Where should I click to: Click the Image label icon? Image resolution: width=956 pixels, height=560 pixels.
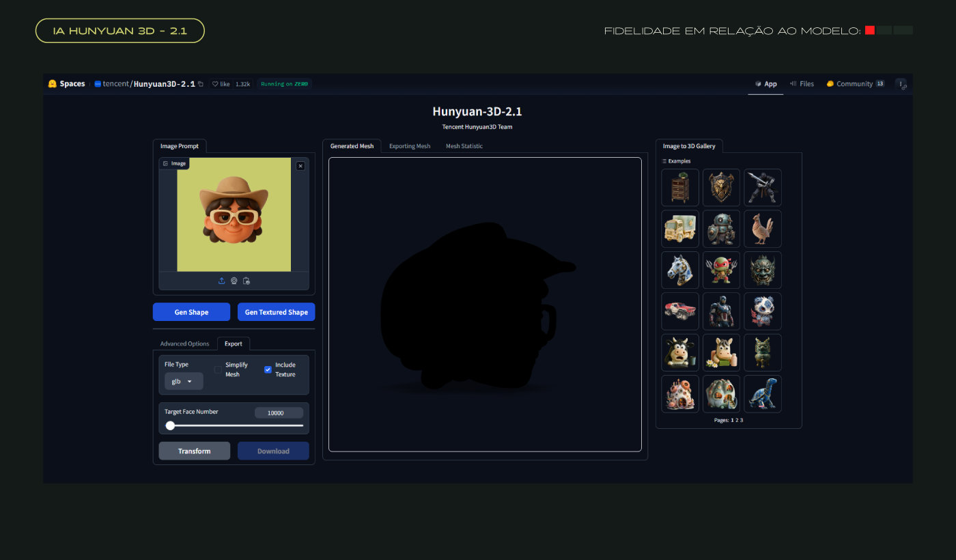tap(165, 164)
